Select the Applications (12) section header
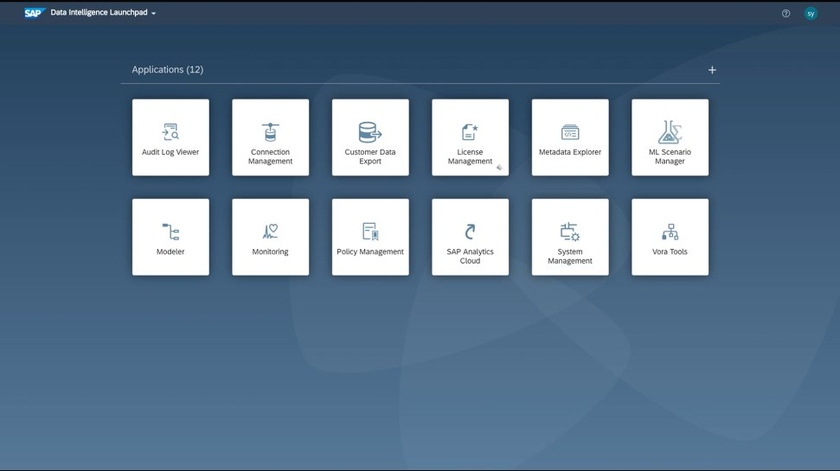 [167, 70]
